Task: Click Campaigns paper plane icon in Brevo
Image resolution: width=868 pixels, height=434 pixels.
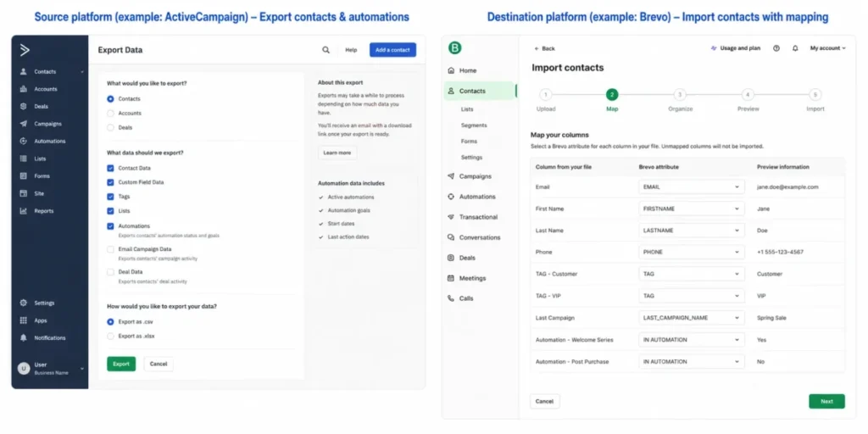Action: [451, 176]
